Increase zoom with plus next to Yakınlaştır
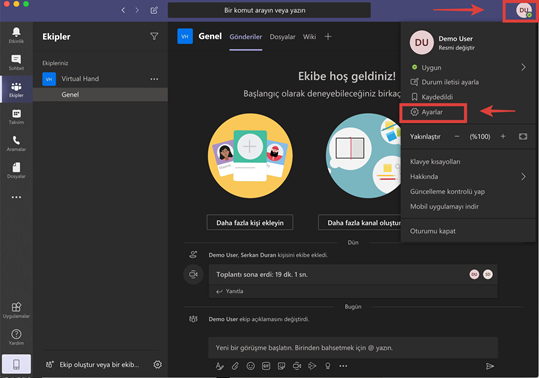Image resolution: width=539 pixels, height=378 pixels. point(503,136)
